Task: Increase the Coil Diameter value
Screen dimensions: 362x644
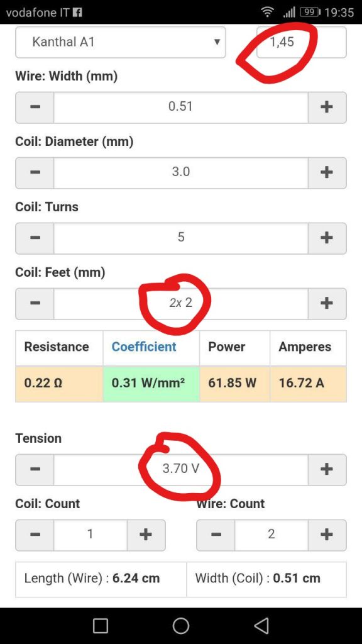Action: (x=327, y=172)
